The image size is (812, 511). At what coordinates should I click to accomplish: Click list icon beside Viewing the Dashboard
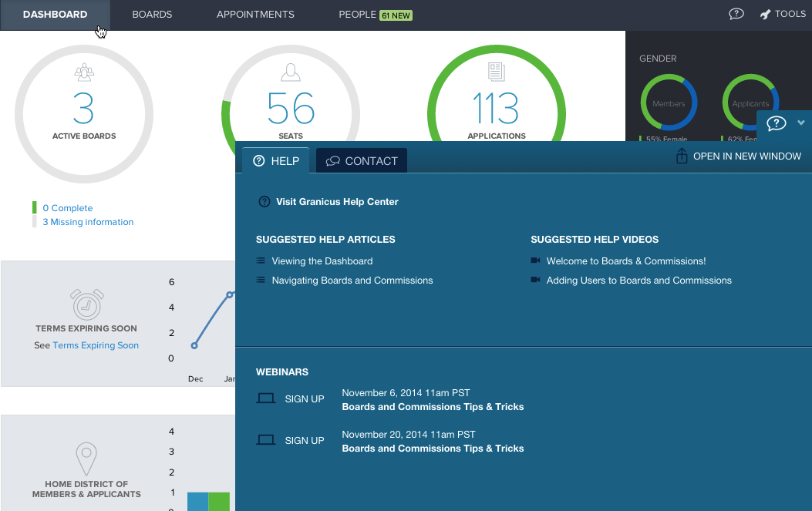(261, 261)
